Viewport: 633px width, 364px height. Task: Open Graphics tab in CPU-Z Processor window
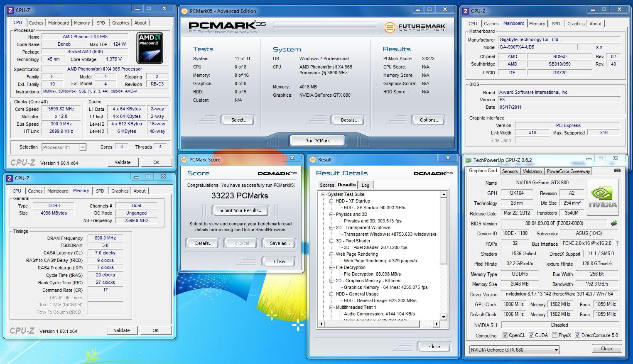121,23
